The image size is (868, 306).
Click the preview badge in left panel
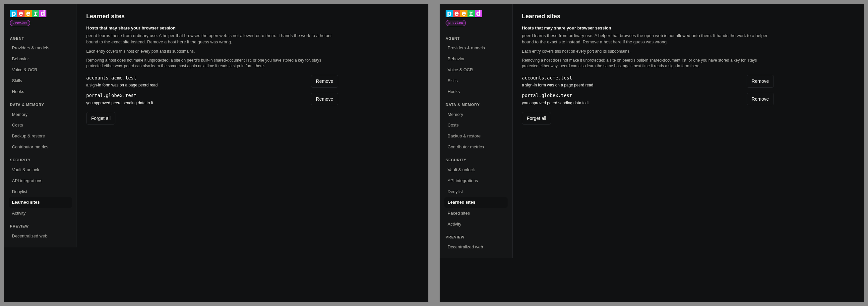click(x=20, y=23)
